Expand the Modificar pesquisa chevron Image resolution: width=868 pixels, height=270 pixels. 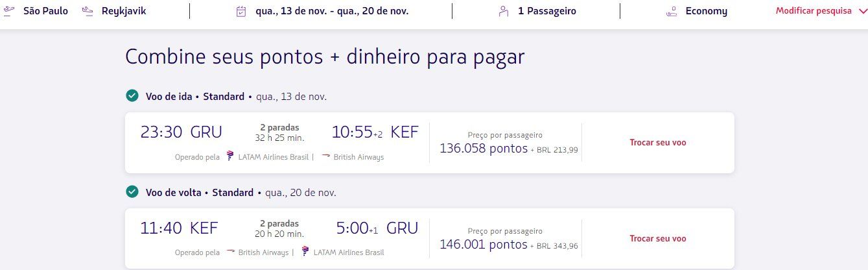coord(861,11)
